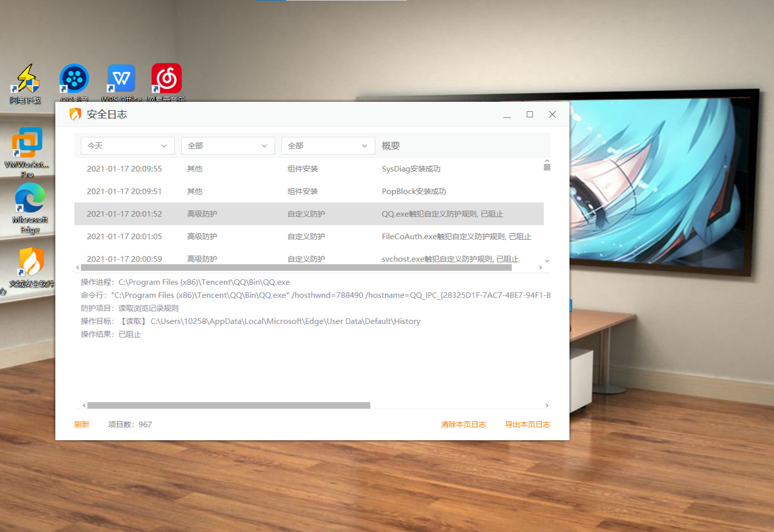Screen dimensions: 774x532
Task: Click 组件安装 in the SysDiag row
Action: 302,169
